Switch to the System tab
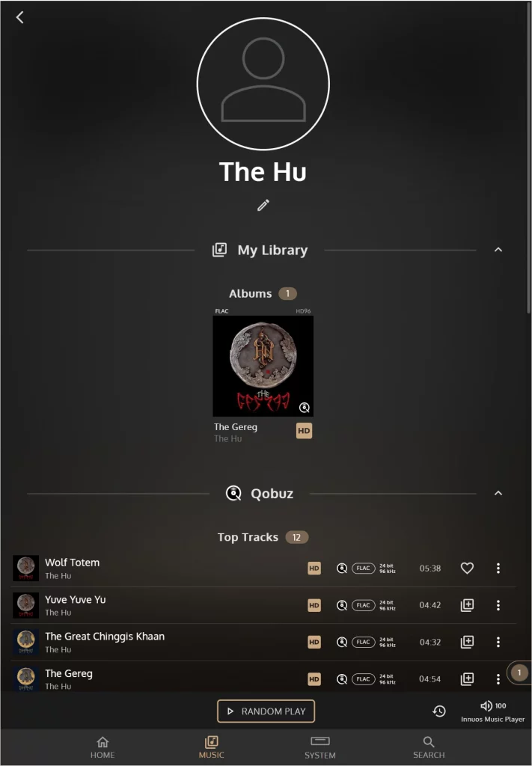The image size is (532, 766). [x=320, y=747]
